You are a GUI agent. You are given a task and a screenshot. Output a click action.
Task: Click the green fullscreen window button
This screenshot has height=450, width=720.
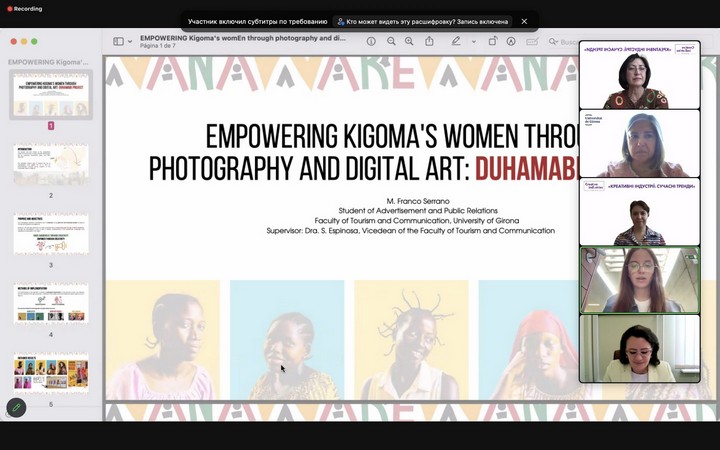pos(34,41)
